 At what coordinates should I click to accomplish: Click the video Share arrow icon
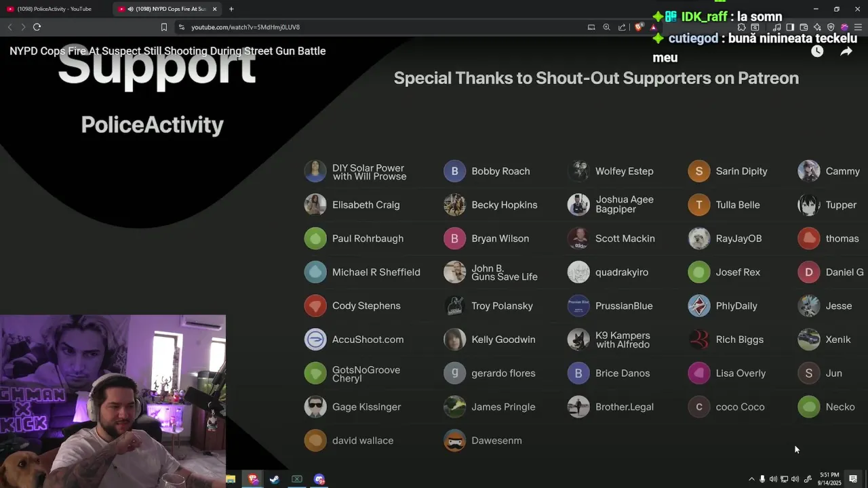pos(846,51)
